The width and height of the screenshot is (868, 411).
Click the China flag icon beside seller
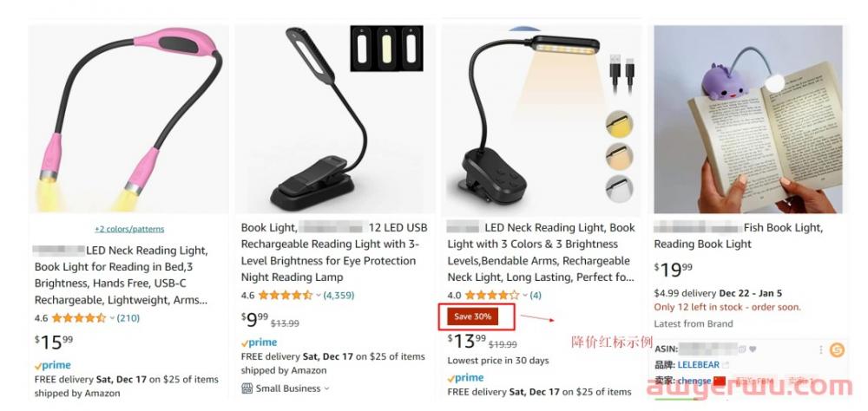pos(720,381)
